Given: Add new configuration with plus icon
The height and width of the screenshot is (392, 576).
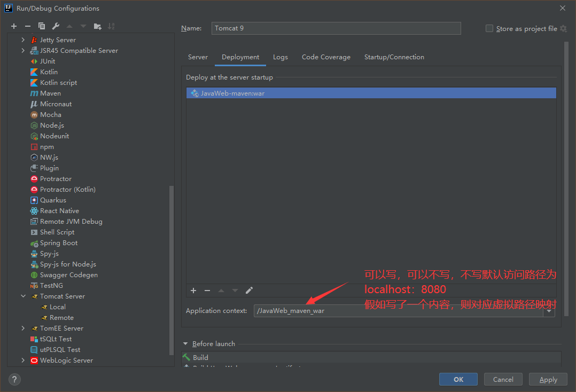Looking at the screenshot, I should [x=14, y=26].
